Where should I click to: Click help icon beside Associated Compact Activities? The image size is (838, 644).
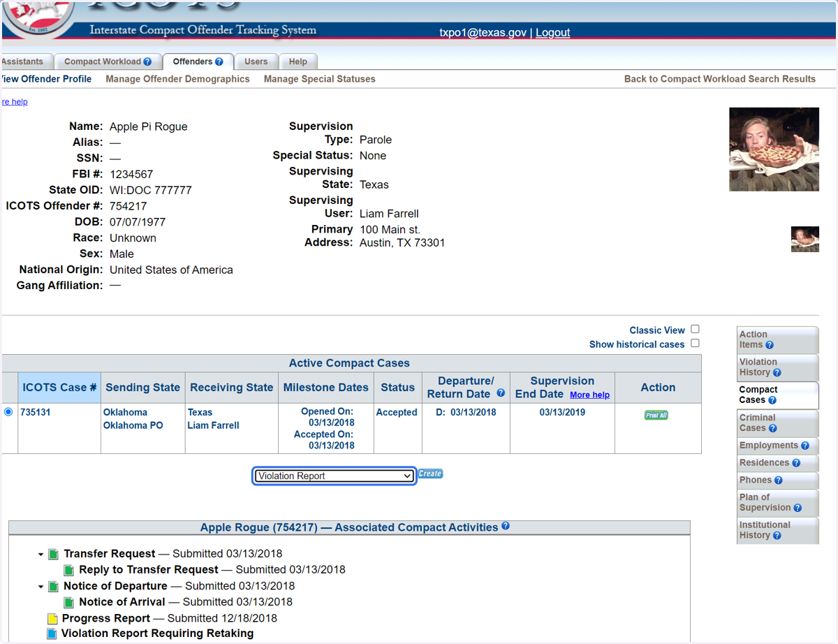(506, 526)
